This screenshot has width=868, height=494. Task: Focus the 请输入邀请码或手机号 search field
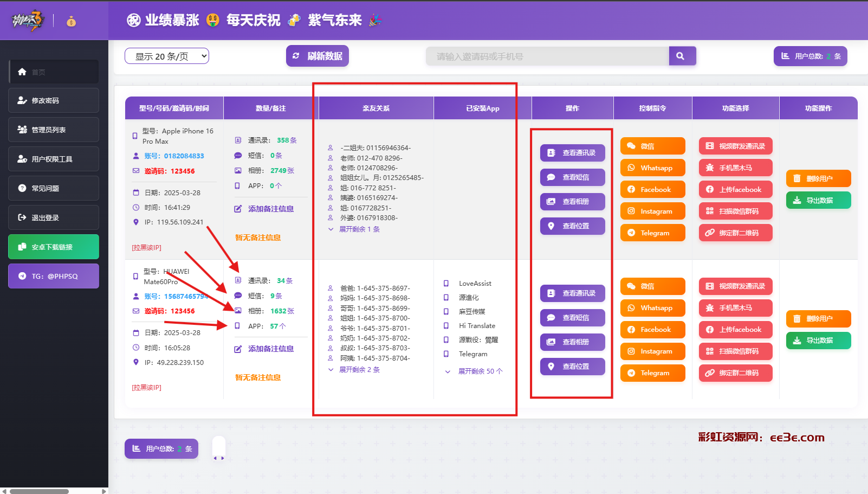pos(547,56)
